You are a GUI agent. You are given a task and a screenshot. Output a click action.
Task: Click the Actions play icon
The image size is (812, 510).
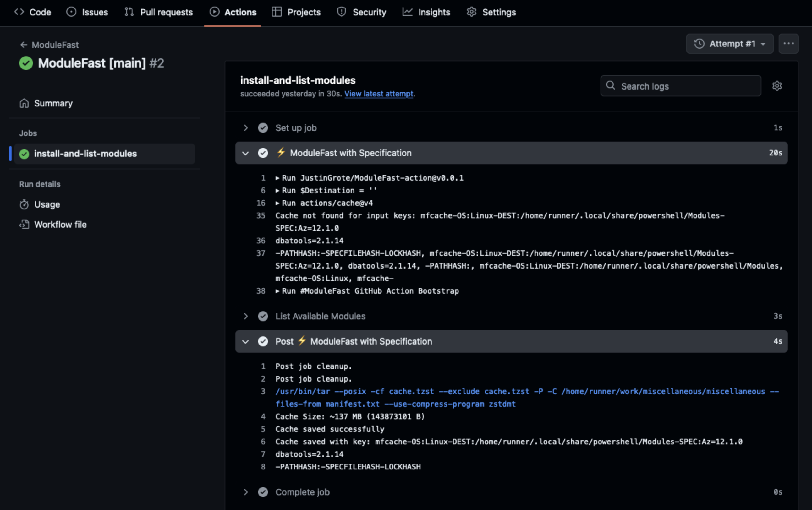coord(214,12)
